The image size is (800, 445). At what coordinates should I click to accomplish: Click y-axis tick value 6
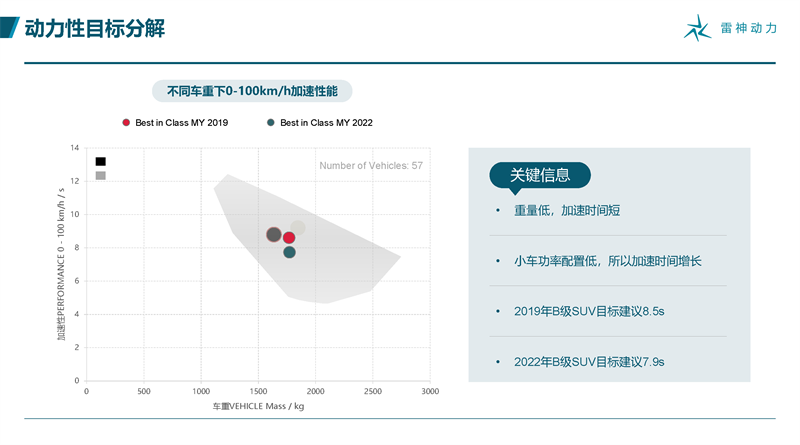pos(77,281)
